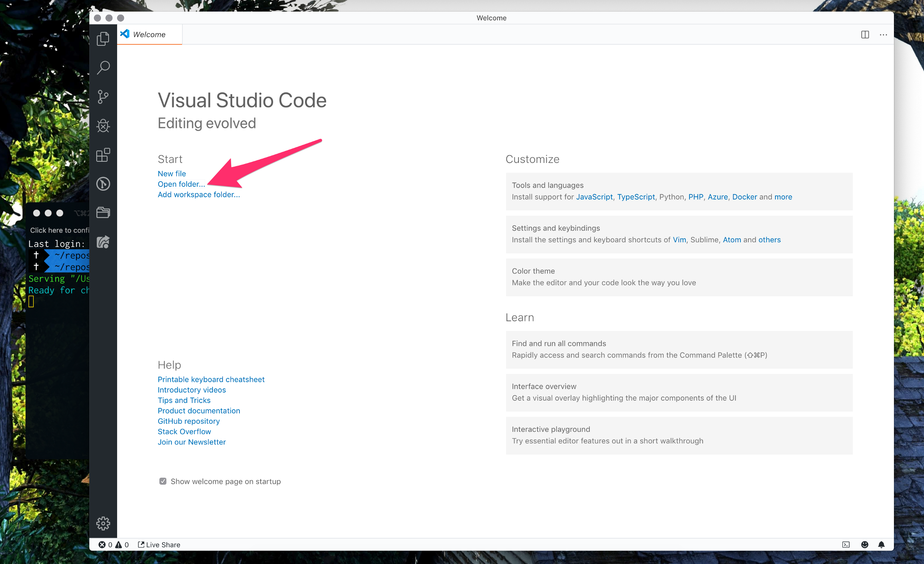Open the Debug view

pyautogui.click(x=103, y=126)
